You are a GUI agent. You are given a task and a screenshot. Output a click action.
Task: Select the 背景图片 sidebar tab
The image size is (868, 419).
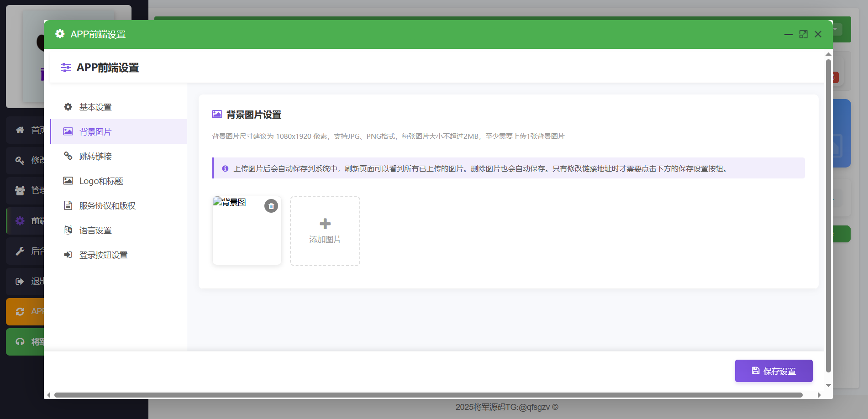coord(95,132)
